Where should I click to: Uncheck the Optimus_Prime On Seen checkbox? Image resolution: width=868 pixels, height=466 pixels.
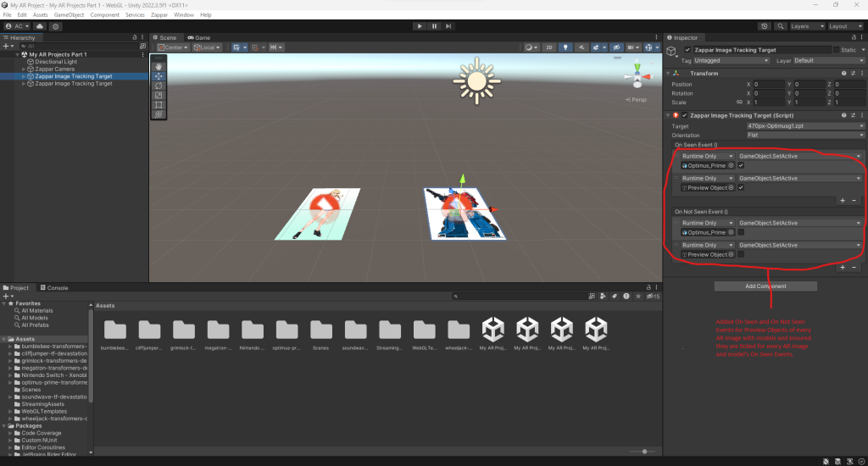(741, 165)
